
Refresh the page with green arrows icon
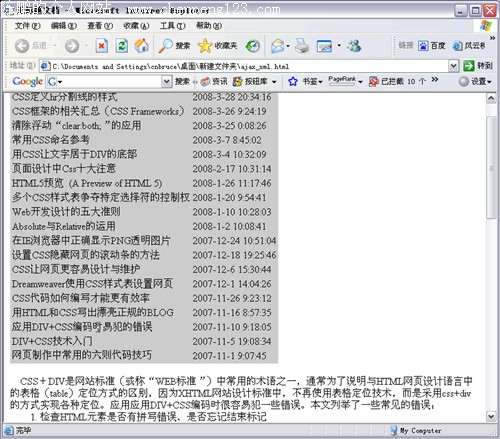click(122, 46)
